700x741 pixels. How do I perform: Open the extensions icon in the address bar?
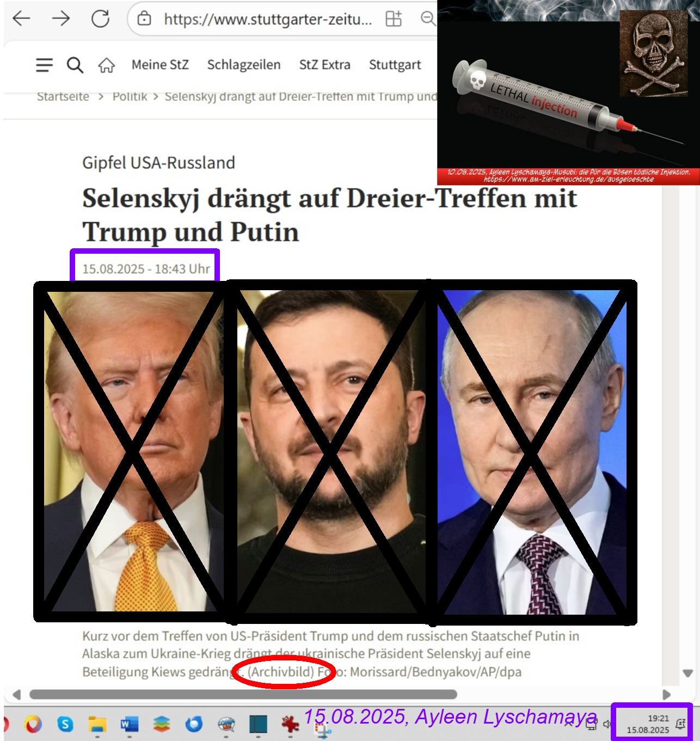click(x=394, y=19)
